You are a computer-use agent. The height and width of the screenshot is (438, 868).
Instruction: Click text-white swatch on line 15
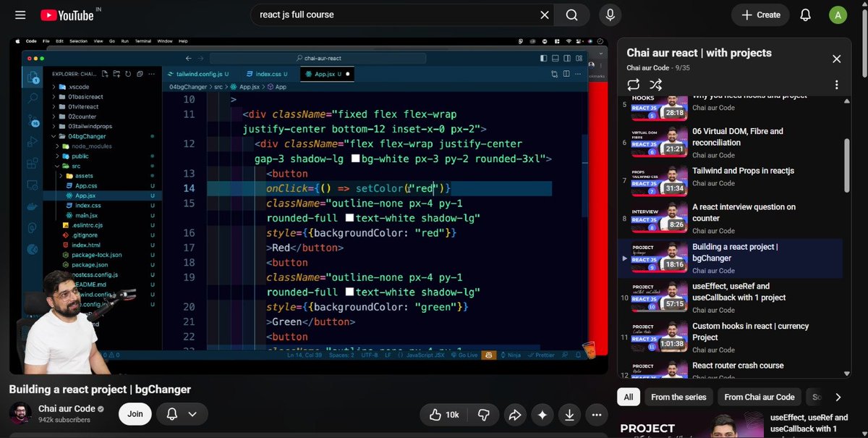tap(349, 218)
